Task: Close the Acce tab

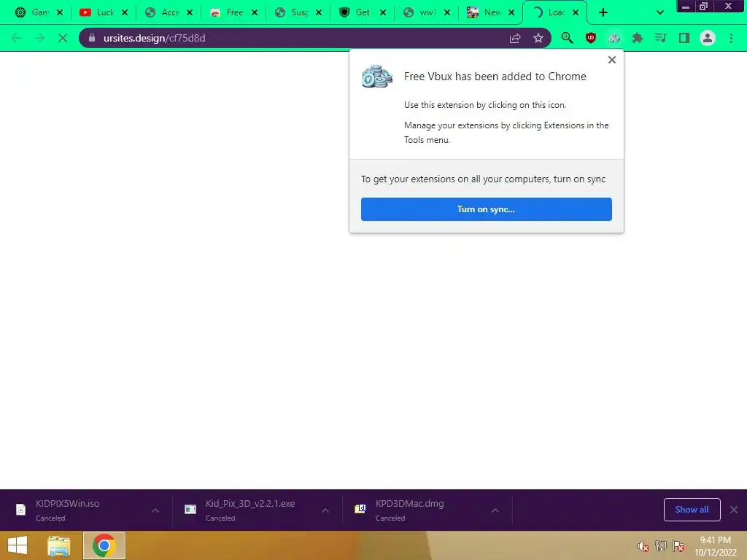Action: [x=190, y=12]
